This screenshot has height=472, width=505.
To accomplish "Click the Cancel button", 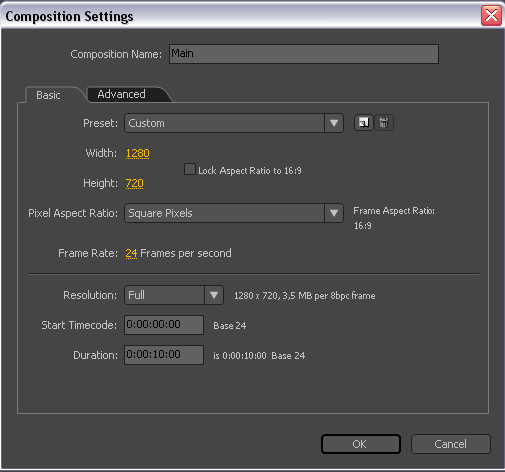I will (x=451, y=444).
